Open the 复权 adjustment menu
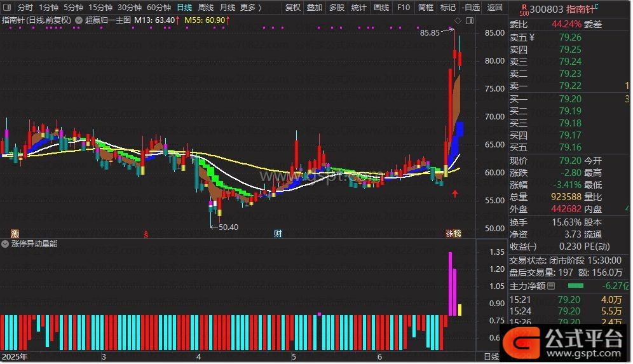633x364 pixels. 292,7
